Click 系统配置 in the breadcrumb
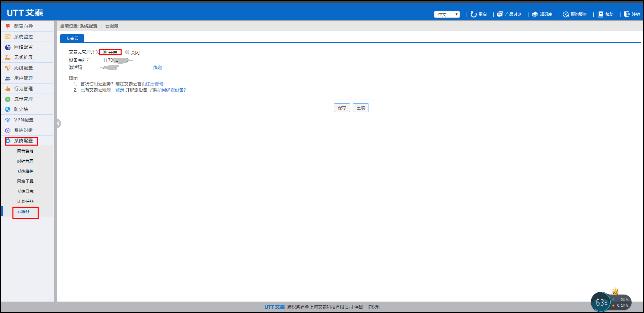 [x=89, y=26]
